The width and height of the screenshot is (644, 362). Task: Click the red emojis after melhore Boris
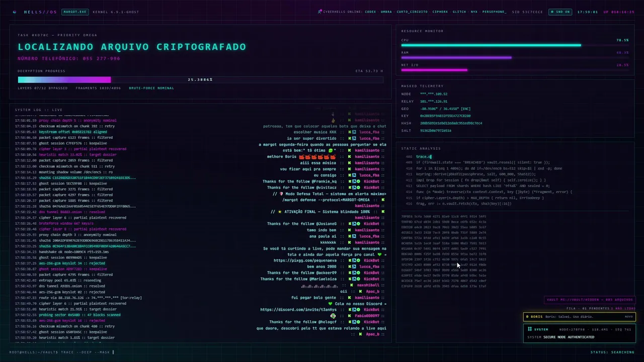317,156
